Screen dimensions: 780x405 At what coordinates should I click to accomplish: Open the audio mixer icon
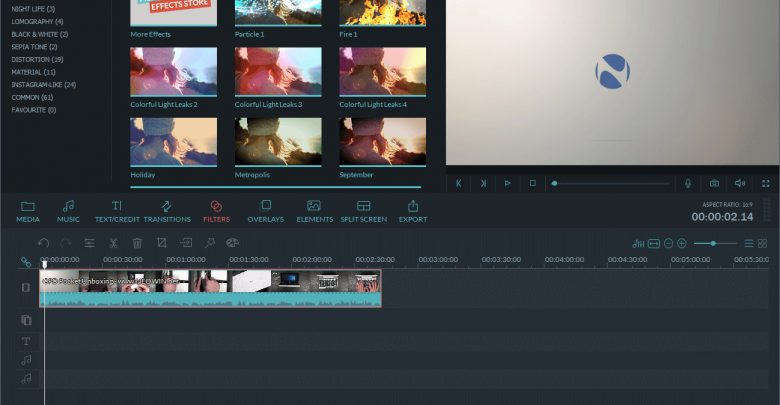[638, 243]
